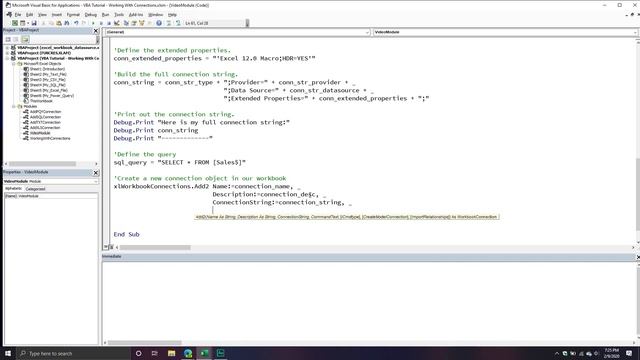
Task: Close the Immediate window panel
Action: [638, 257]
